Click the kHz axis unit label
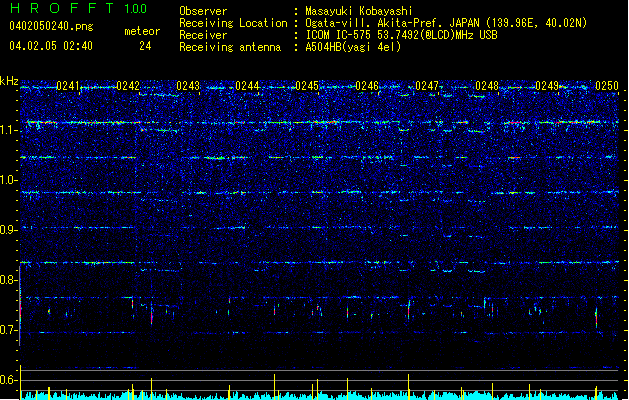629x400 pixels. click(9, 81)
